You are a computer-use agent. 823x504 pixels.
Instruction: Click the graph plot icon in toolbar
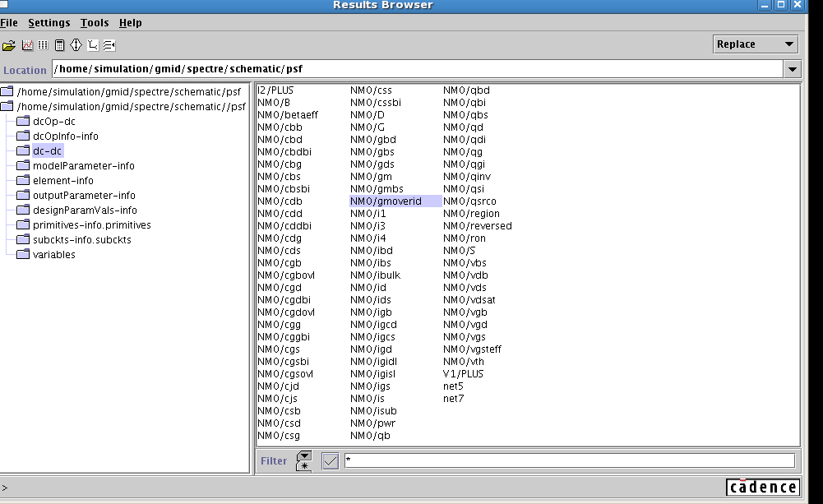[x=27, y=45]
